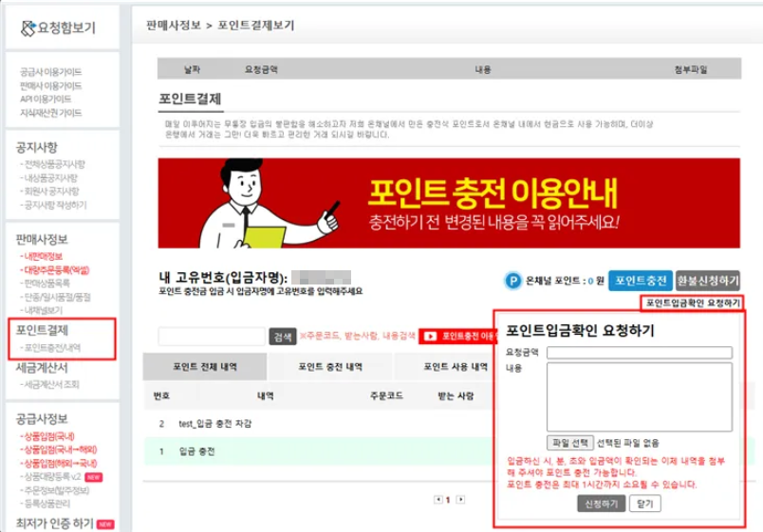Image resolution: width=763 pixels, height=532 pixels.
Task: Click the 공급사정보 sidebar heading
Action: 42,419
